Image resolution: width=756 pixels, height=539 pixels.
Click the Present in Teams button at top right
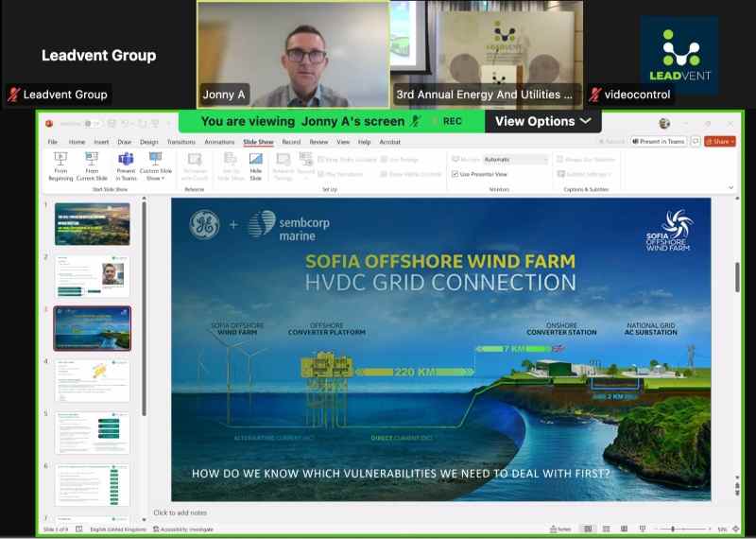pos(659,142)
